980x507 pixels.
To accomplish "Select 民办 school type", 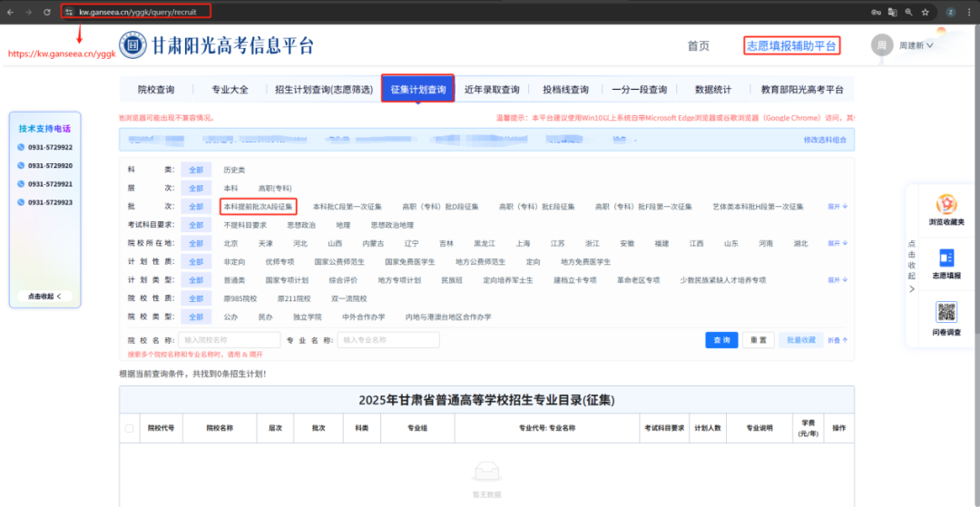I will click(265, 317).
